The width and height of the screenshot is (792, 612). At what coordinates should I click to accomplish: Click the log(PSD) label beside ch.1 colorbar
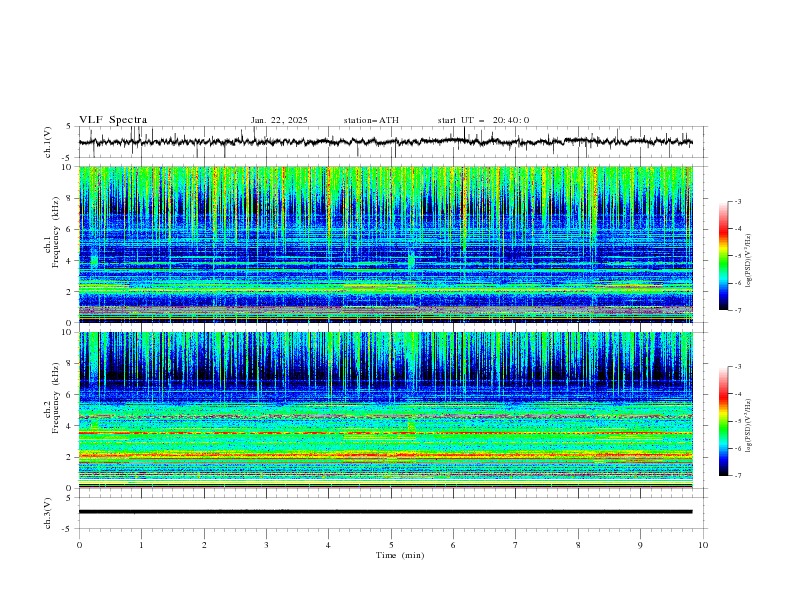[749, 261]
